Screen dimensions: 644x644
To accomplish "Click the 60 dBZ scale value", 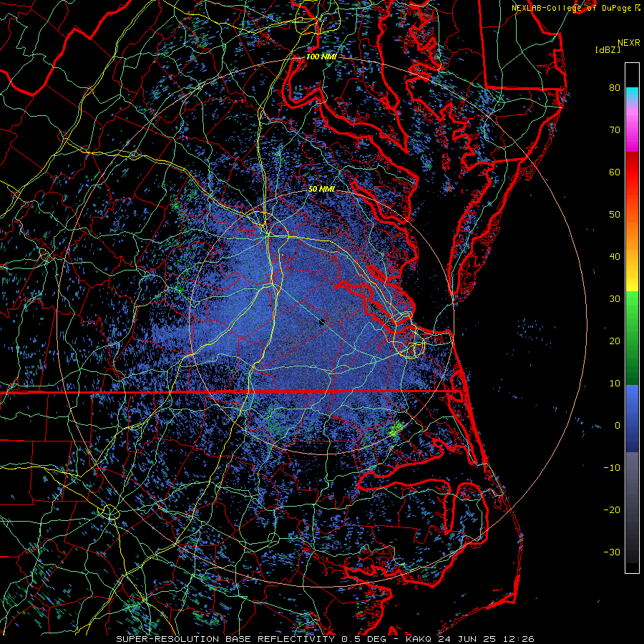I will point(615,172).
